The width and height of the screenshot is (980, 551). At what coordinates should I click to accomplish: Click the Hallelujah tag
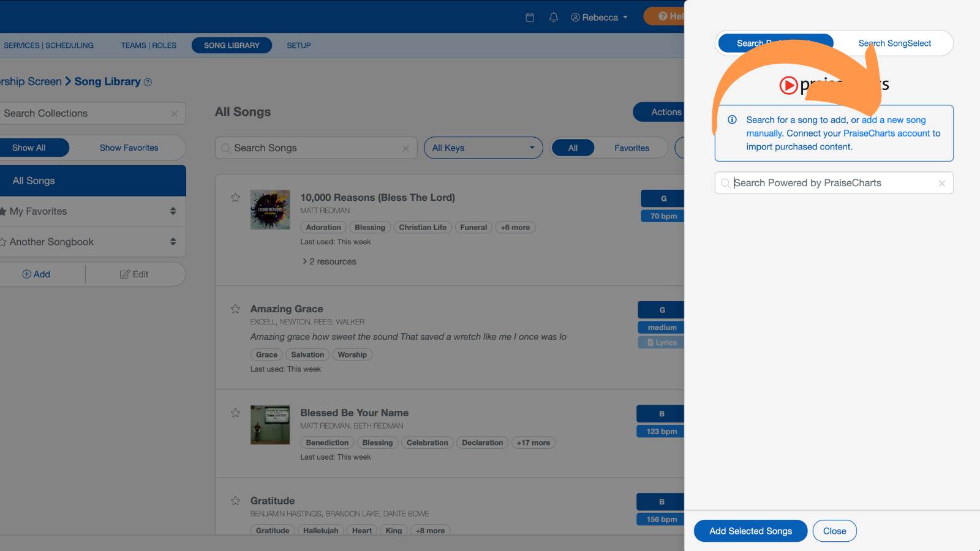click(x=320, y=530)
